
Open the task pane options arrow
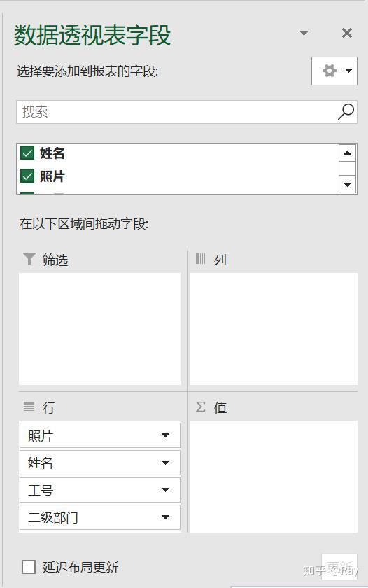[304, 33]
